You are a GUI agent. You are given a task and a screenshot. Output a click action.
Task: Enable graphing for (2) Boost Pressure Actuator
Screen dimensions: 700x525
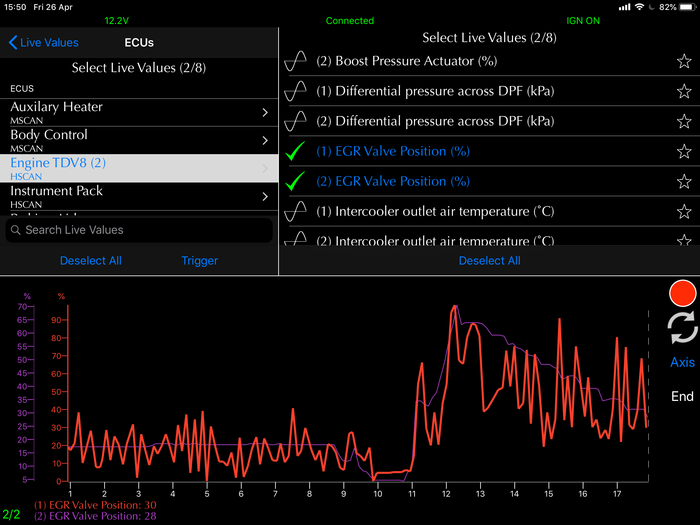click(296, 61)
